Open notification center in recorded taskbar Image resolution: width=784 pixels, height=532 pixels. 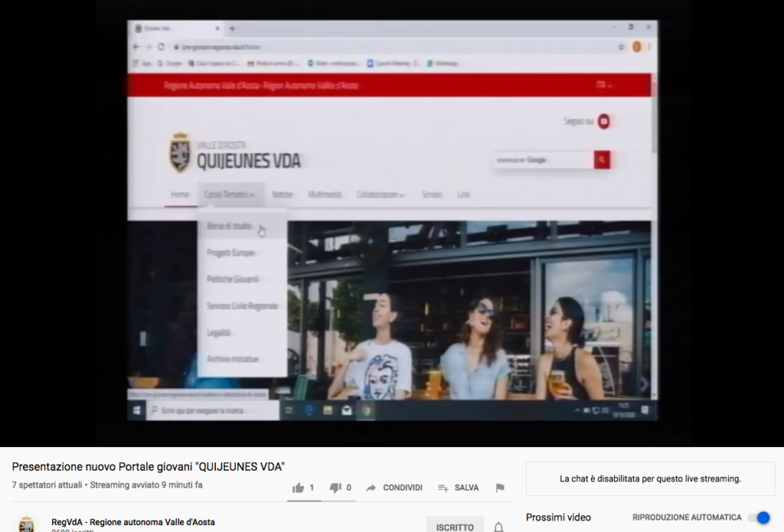pos(645,410)
